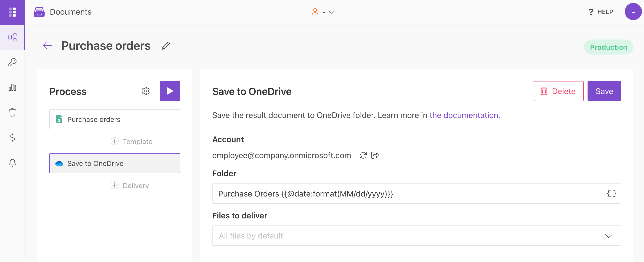Image resolution: width=644 pixels, height=262 pixels.
Task: Expand the account switcher chevron
Action: coord(332,12)
